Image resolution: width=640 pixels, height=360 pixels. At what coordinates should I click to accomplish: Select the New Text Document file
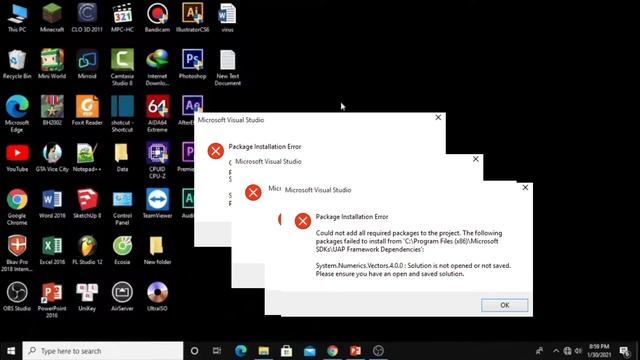pos(228,67)
